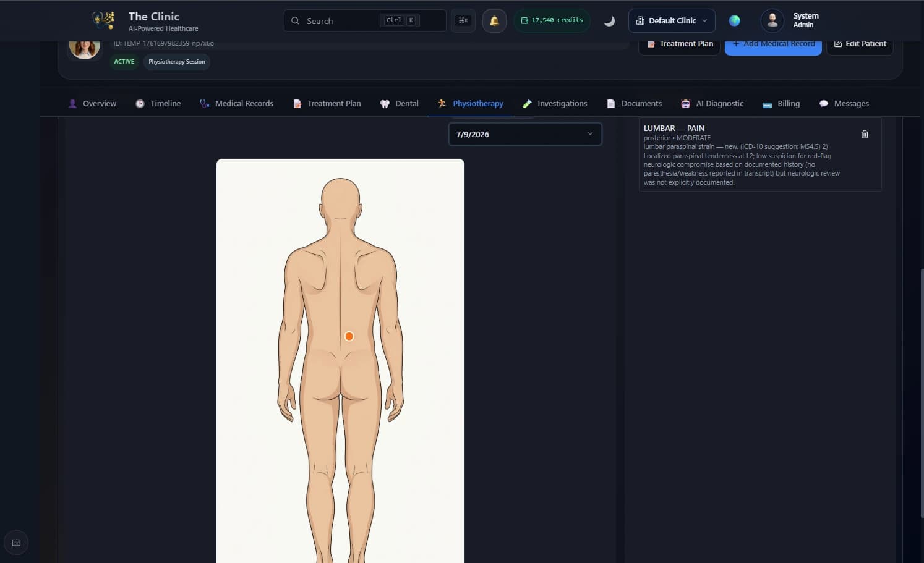924x563 pixels.
Task: Open the Default Clinic dropdown
Action: 672,20
